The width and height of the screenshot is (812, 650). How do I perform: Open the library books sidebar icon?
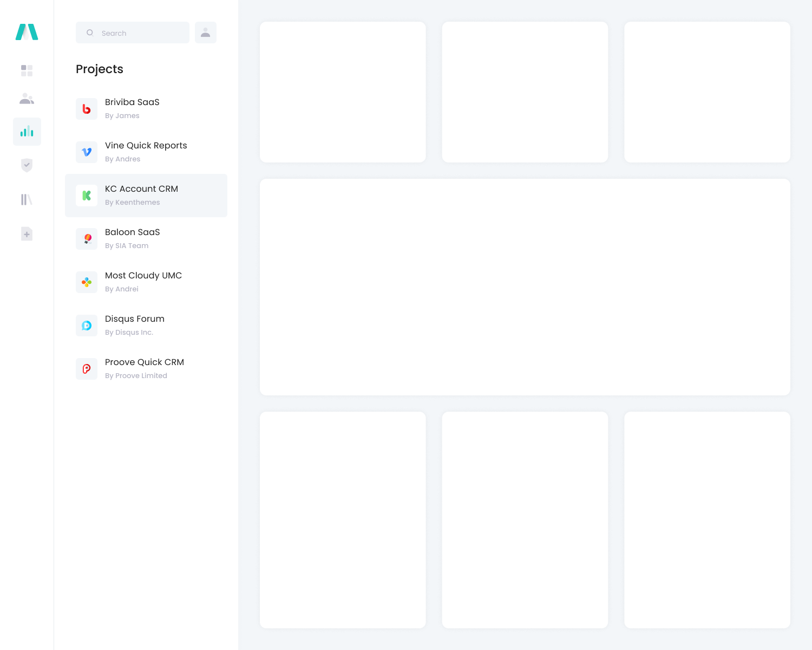pos(27,200)
